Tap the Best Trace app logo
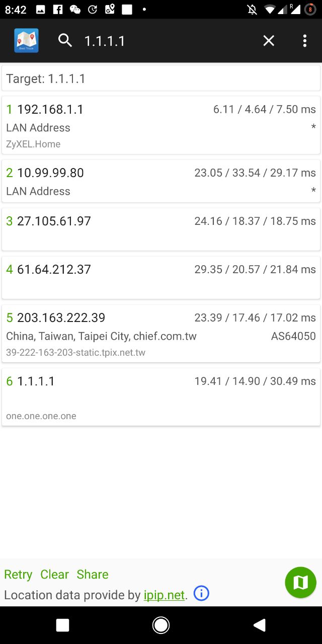Viewport: 322px width, 644px height. pos(26,41)
